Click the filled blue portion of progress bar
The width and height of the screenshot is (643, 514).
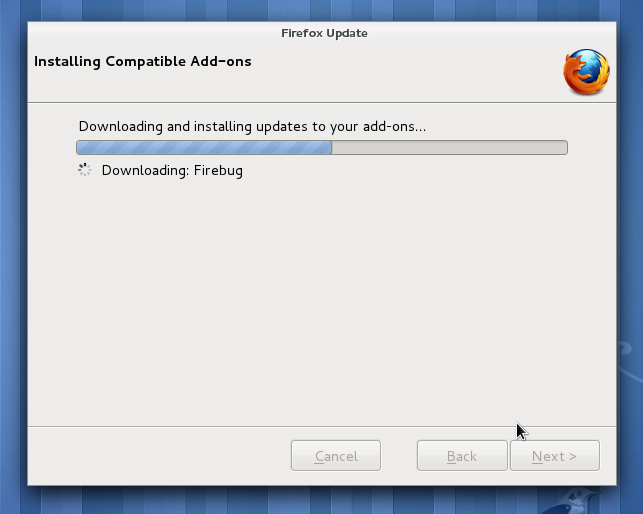[x=204, y=147]
